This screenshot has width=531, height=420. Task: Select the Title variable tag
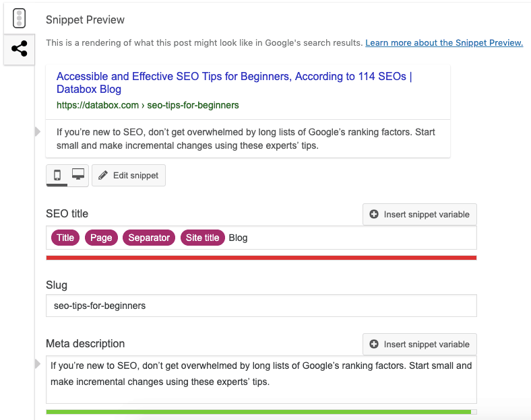click(x=65, y=238)
